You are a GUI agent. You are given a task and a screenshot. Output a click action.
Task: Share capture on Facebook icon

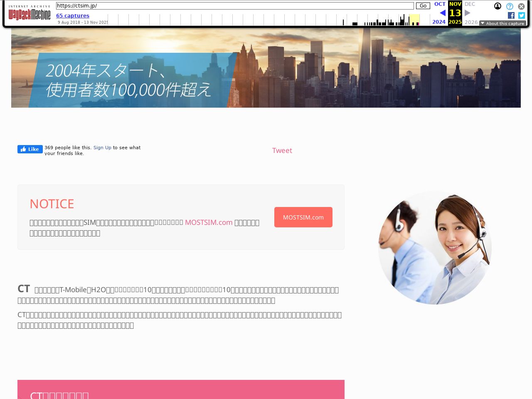[511, 15]
